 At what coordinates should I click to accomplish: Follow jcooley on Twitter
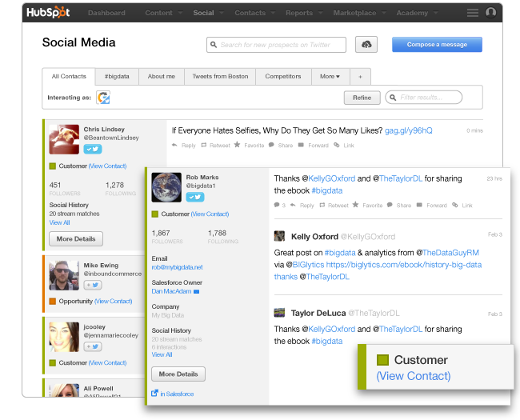click(x=93, y=346)
